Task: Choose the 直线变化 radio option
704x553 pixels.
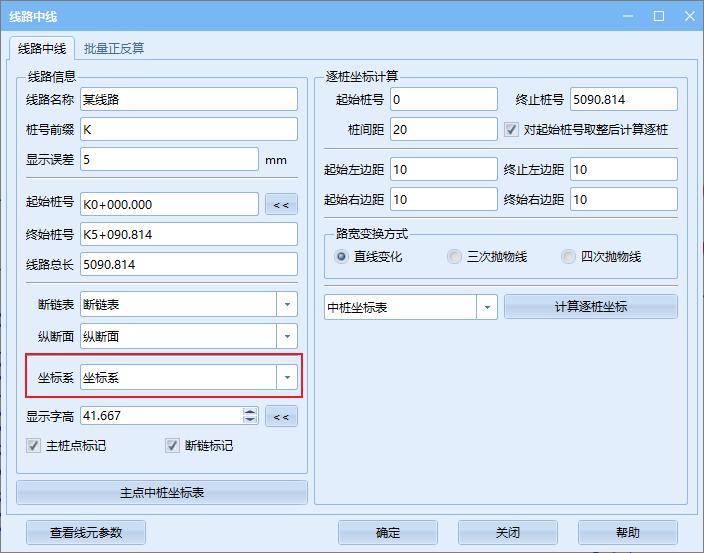Action: (342, 257)
